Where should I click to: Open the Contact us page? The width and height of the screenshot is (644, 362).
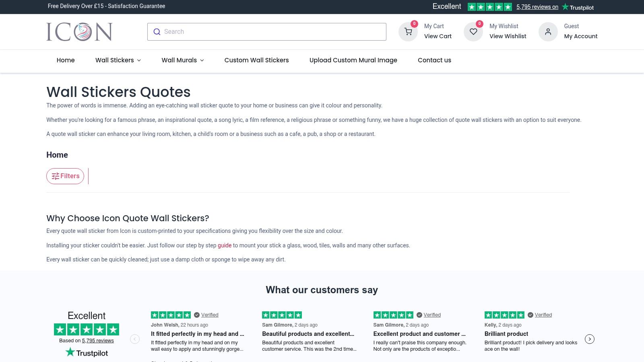434,60
